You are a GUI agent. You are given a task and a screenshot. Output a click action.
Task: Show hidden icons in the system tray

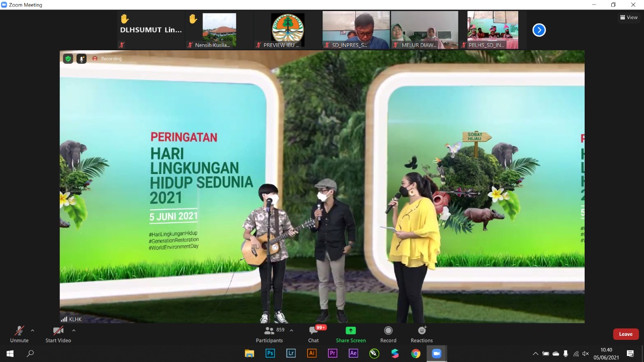(535, 353)
